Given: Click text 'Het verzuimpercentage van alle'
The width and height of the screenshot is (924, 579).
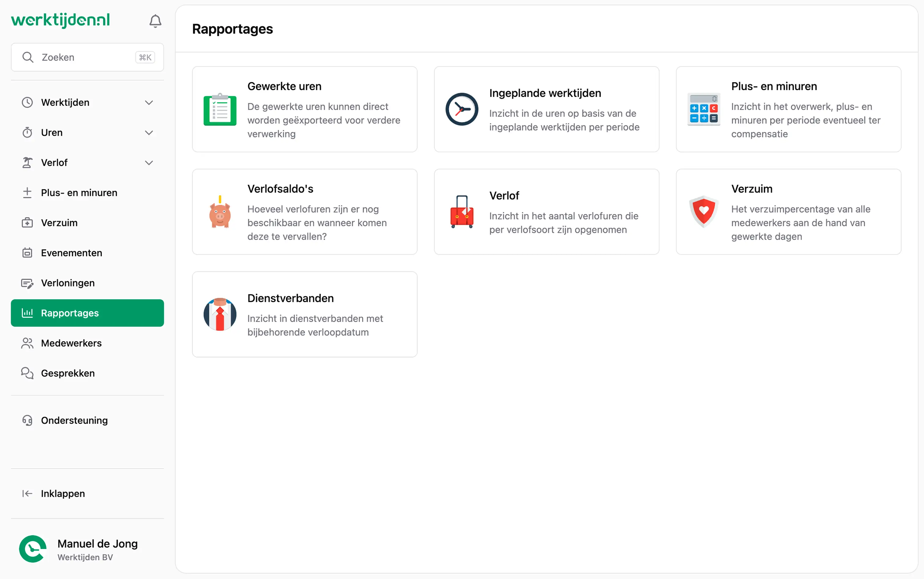Looking at the screenshot, I should [x=801, y=209].
